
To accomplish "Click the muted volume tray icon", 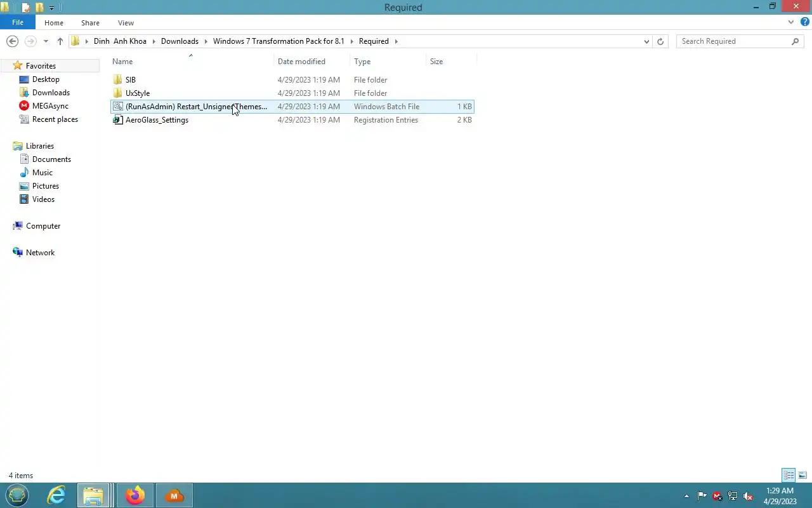I will tap(748, 496).
